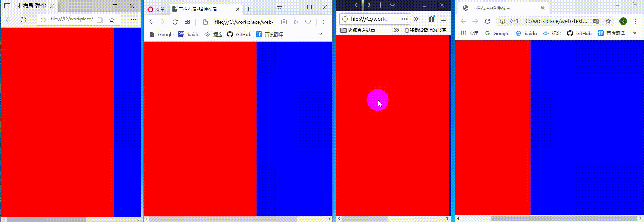
Task: Select Opera tab 三栏布局-弹性布局
Action: pos(206,9)
